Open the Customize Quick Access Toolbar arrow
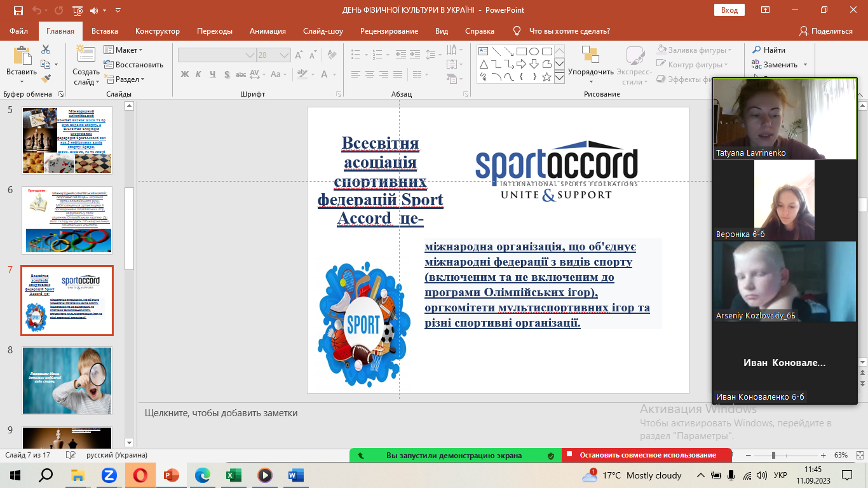Screen dimensions: 868x488 point(118,10)
